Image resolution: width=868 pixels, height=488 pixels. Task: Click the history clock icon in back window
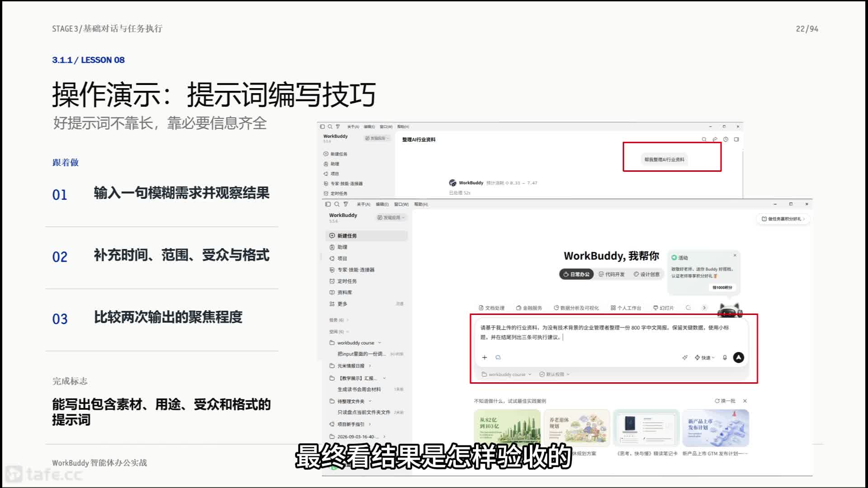point(726,140)
